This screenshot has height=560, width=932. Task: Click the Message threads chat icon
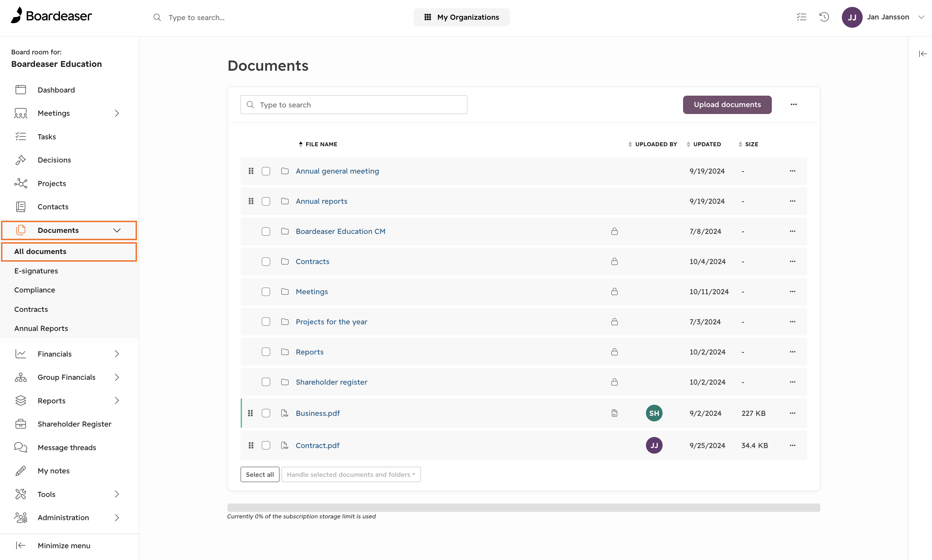point(21,447)
